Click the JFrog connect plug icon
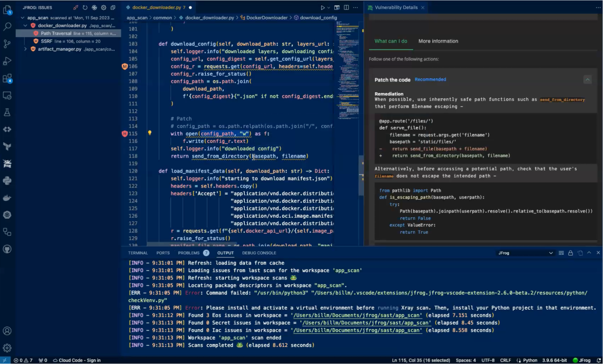 point(76,7)
